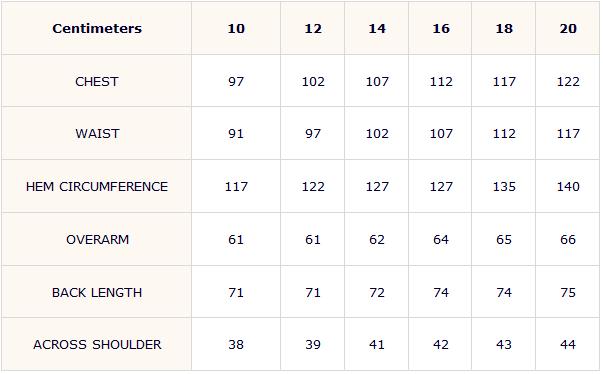
Task: Select the OVERARM row label
Action: click(x=97, y=239)
